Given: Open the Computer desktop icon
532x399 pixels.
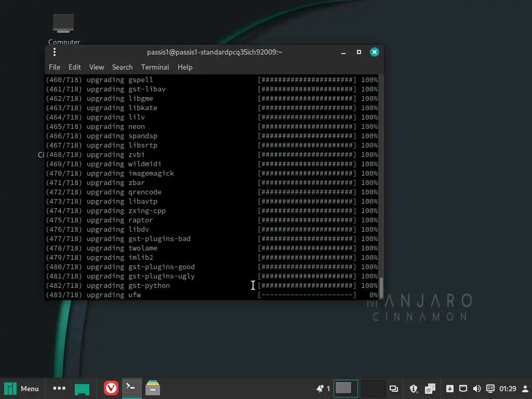Looking at the screenshot, I should (x=63, y=29).
